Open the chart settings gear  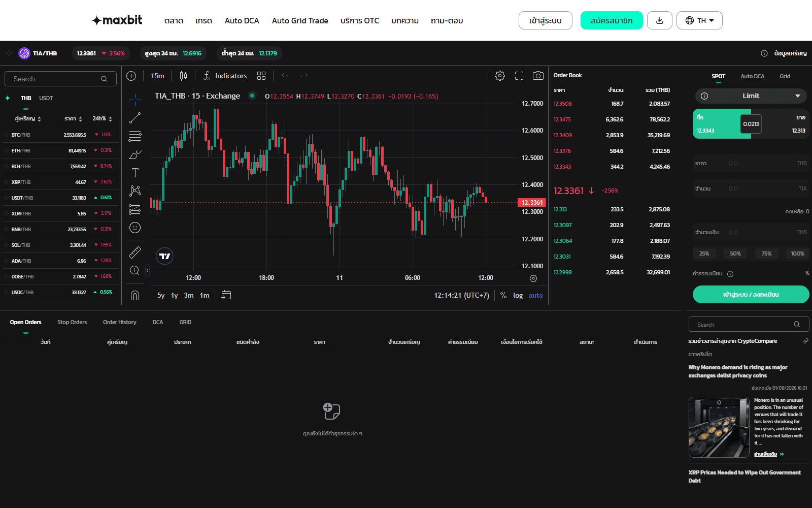pyautogui.click(x=500, y=76)
